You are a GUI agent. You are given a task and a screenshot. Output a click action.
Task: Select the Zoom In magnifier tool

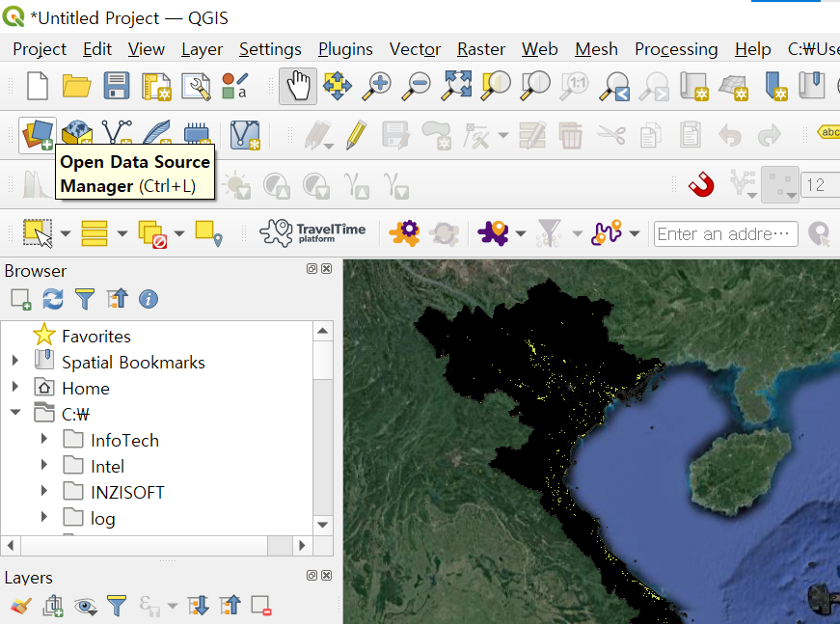pyautogui.click(x=377, y=86)
